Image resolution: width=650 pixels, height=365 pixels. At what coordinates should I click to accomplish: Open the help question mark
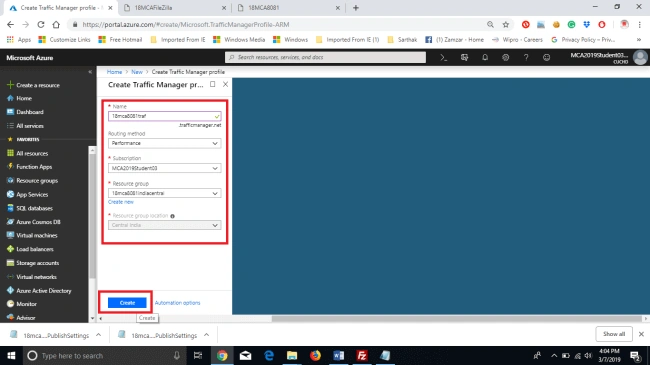click(526, 58)
